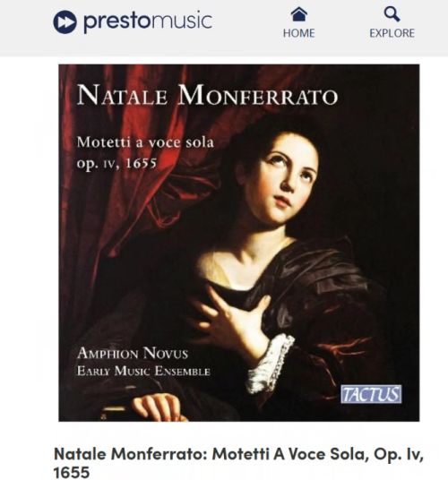Click the Presto Music fast-forward logo icon
The height and width of the screenshot is (480, 448).
click(x=65, y=21)
